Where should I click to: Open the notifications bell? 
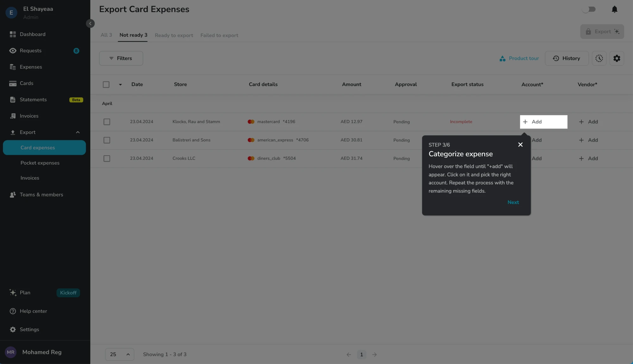tap(614, 9)
